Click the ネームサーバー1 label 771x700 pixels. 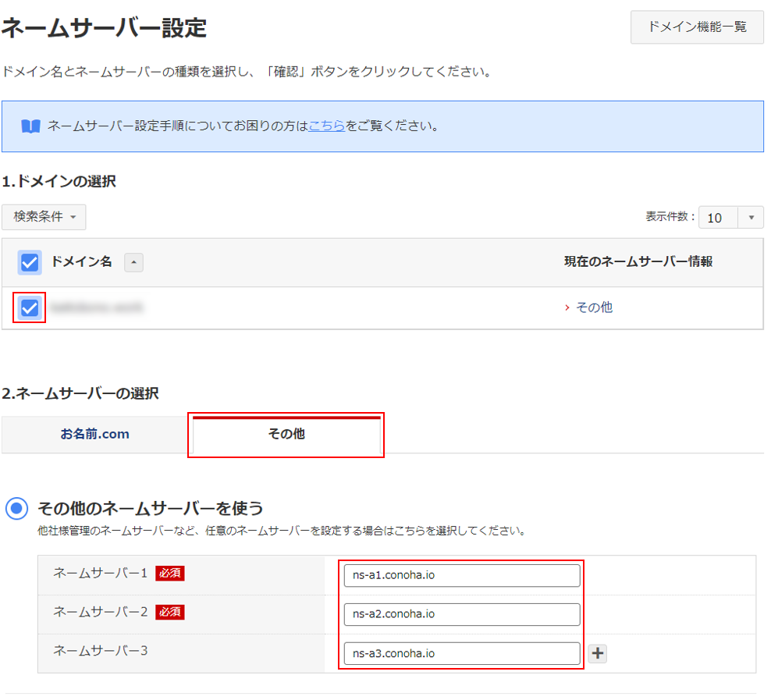[101, 573]
